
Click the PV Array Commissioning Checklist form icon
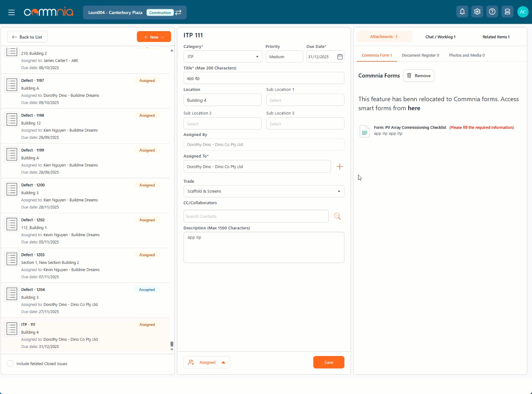pos(364,131)
